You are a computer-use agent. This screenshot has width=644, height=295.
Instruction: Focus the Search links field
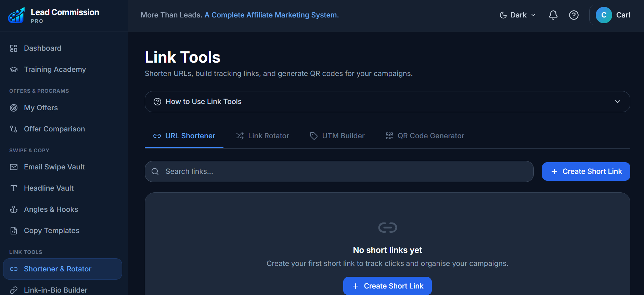pos(339,171)
